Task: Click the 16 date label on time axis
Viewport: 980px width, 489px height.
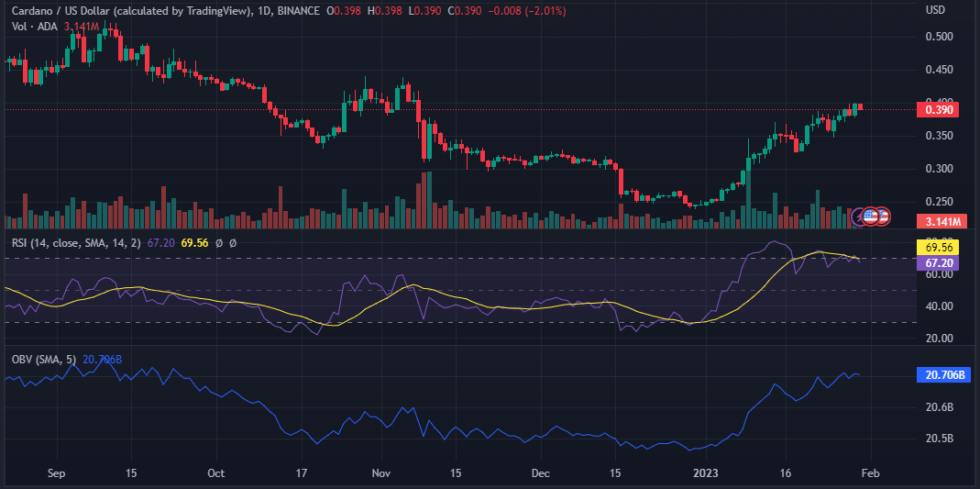Action: 785,474
